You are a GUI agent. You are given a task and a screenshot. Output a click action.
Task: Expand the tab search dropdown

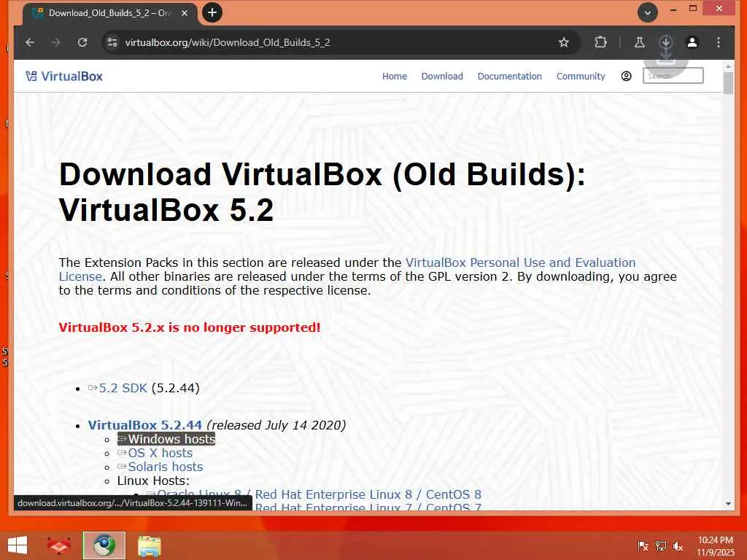pos(648,13)
